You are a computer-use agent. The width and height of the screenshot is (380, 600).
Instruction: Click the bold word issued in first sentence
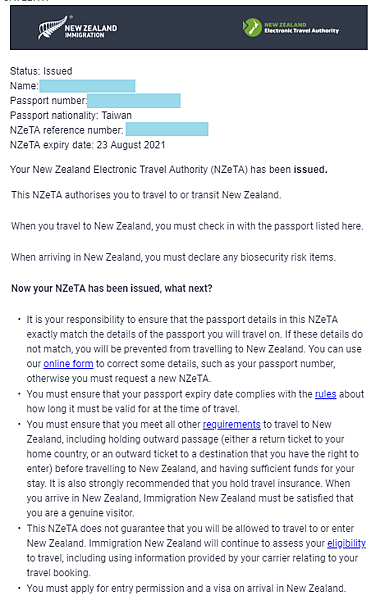click(x=310, y=170)
